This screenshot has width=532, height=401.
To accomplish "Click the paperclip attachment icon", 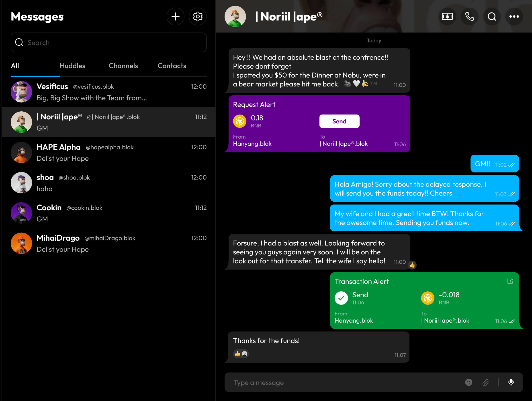I will (486, 382).
